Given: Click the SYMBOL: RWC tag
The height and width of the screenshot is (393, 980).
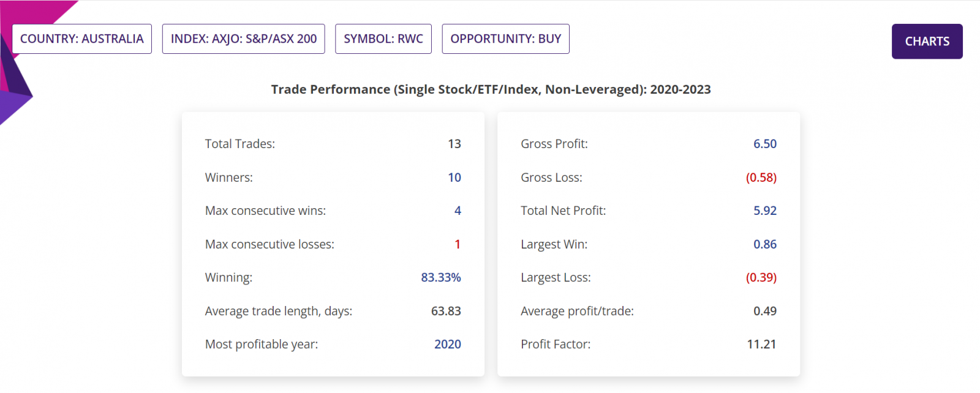Looking at the screenshot, I should pos(383,39).
